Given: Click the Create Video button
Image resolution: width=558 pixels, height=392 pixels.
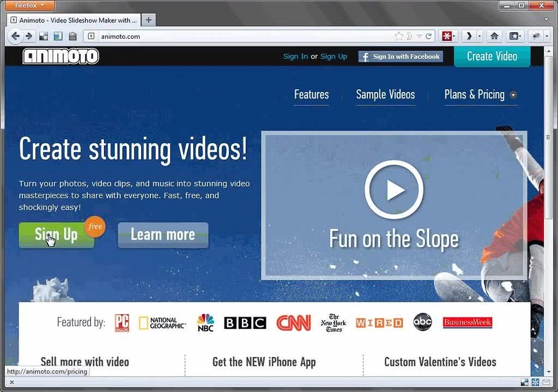Looking at the screenshot, I should point(492,56).
